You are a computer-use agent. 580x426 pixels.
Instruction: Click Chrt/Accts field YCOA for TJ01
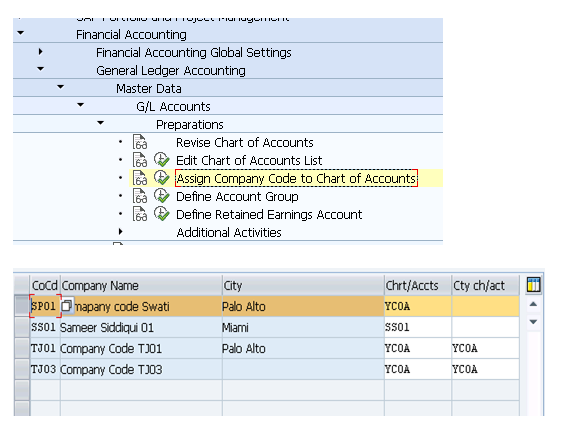click(418, 348)
